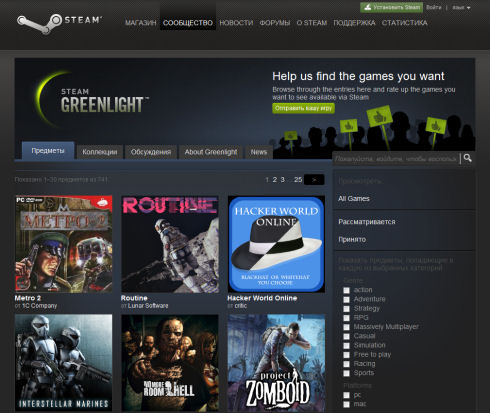Open the No More Room in Hell thumbnail
The width and height of the screenshot is (490, 413).
click(170, 363)
